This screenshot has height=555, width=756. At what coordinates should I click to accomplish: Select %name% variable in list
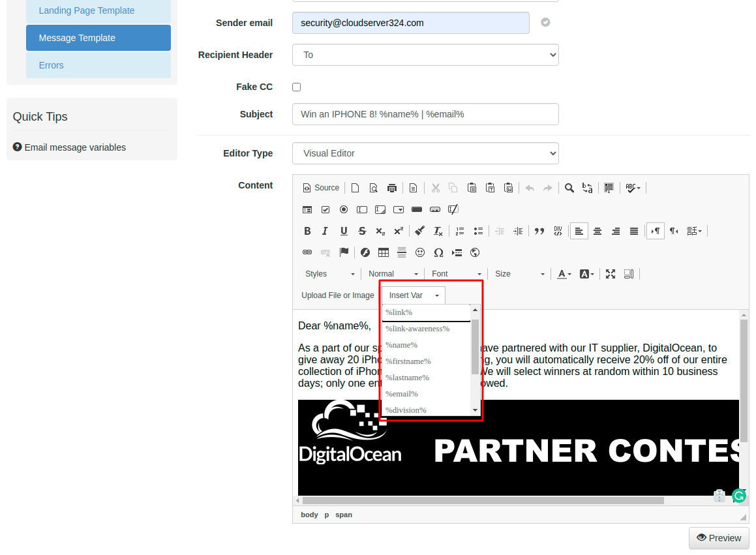426,345
